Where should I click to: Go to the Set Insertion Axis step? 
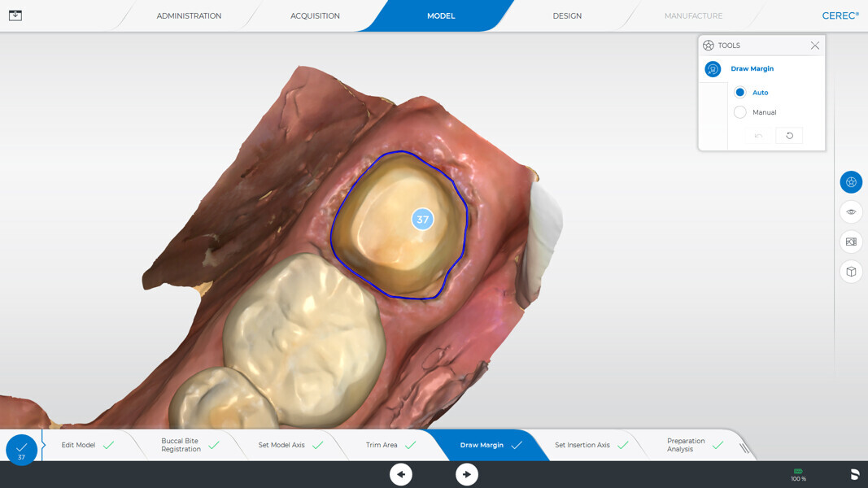582,445
